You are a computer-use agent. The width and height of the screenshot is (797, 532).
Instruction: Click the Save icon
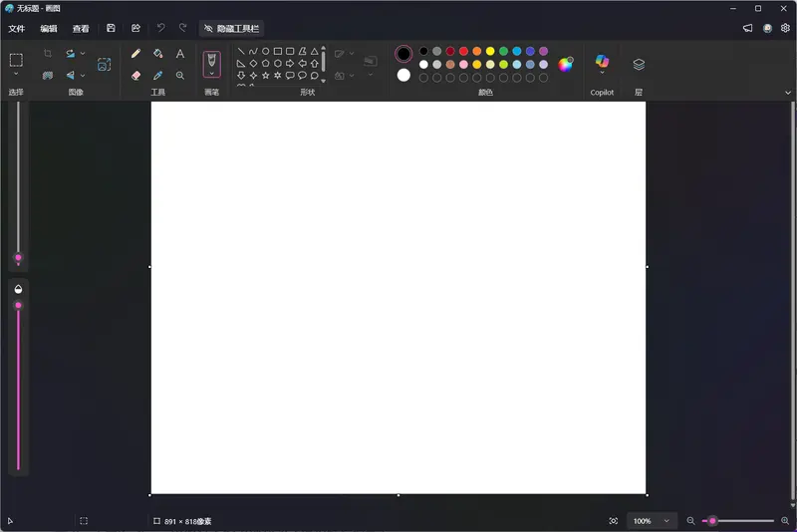tap(111, 29)
